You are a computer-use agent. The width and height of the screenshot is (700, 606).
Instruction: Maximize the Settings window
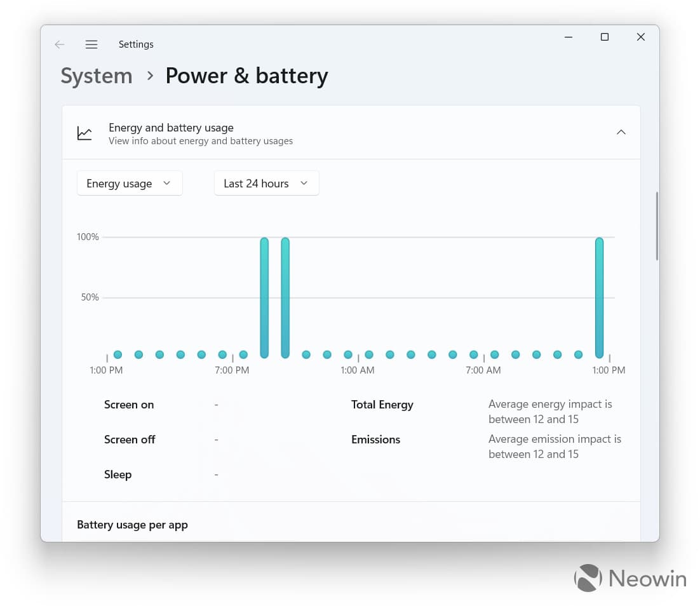pyautogui.click(x=605, y=37)
